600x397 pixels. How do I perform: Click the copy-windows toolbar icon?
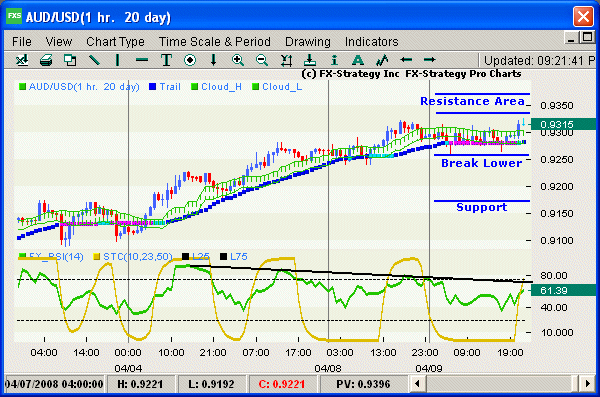pyautogui.click(x=70, y=60)
